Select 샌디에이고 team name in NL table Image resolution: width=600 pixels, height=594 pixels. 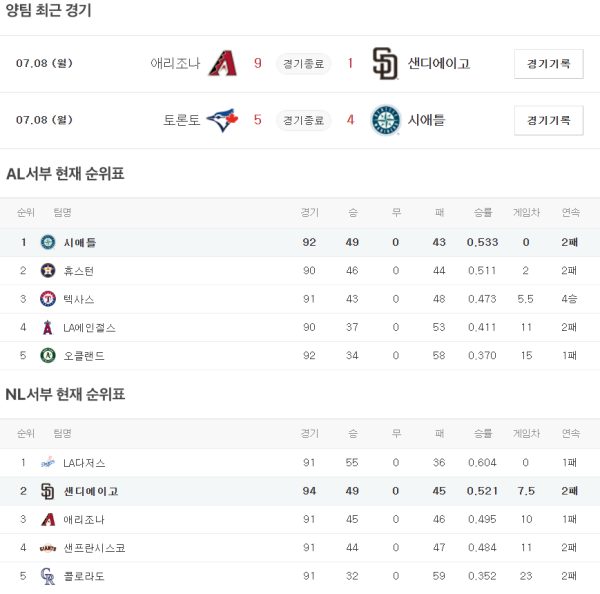click(x=90, y=491)
